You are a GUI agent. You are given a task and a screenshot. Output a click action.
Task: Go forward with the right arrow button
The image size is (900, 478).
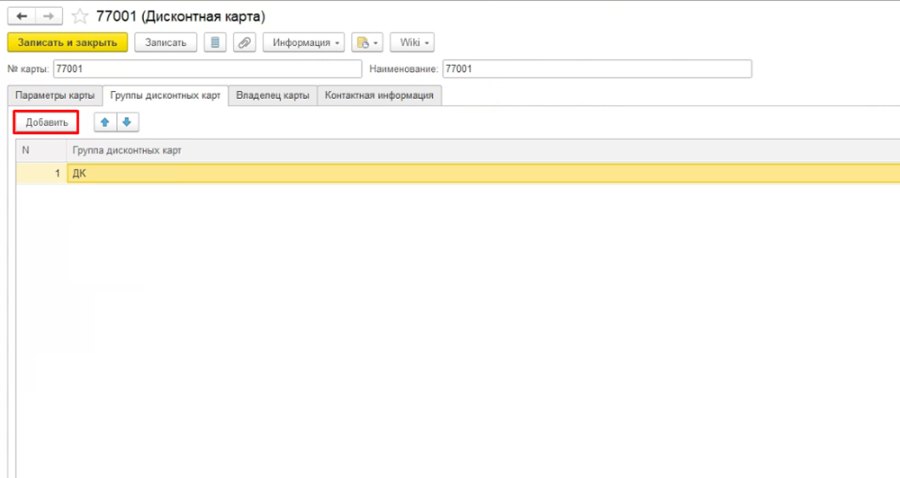49,16
